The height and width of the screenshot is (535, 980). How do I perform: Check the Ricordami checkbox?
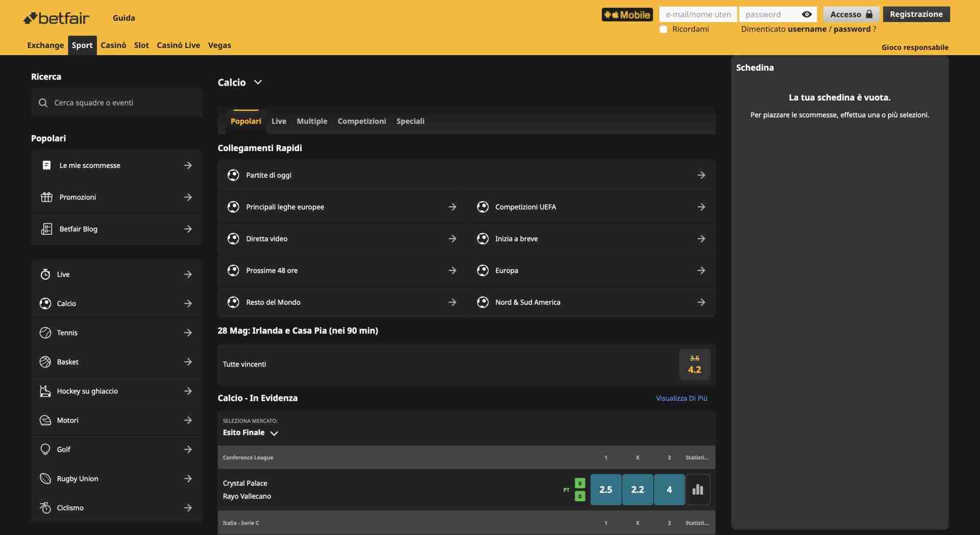(x=663, y=29)
